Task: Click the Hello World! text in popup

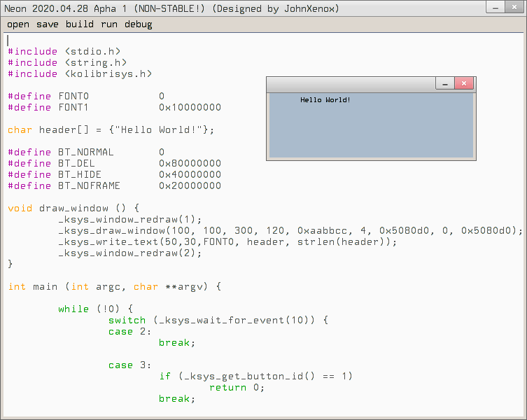Action: (x=325, y=100)
